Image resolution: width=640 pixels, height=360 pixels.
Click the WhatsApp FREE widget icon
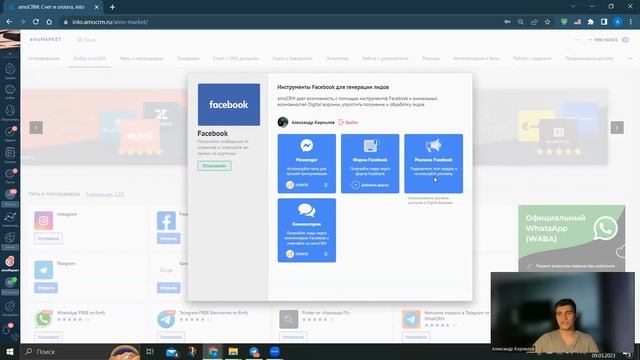click(x=44, y=319)
